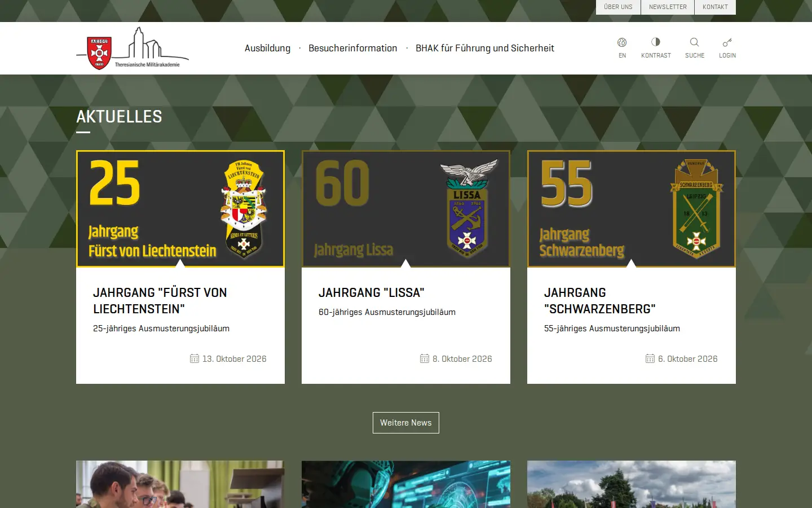
Task: Click the calendar icon beside 13. Oktober 2026
Action: click(195, 358)
